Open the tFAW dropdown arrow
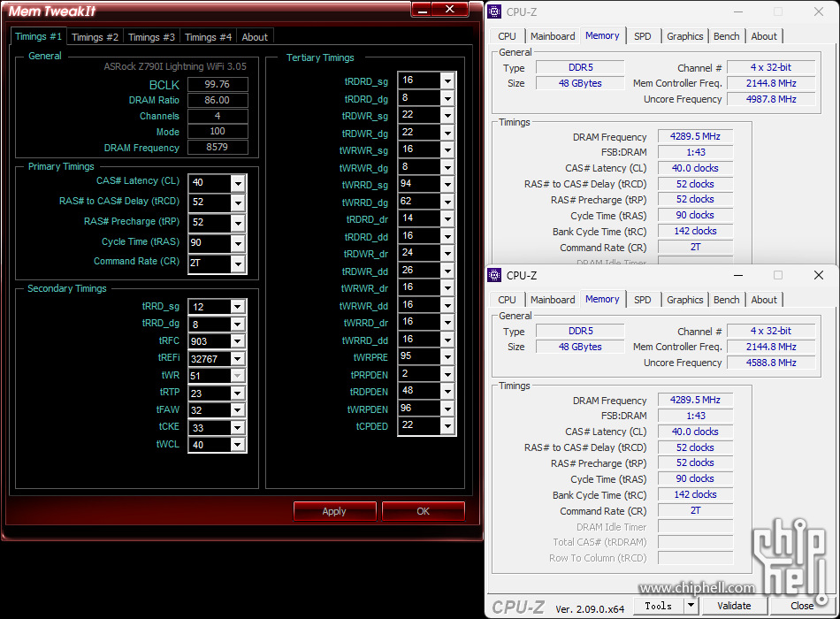840x619 pixels. point(237,410)
